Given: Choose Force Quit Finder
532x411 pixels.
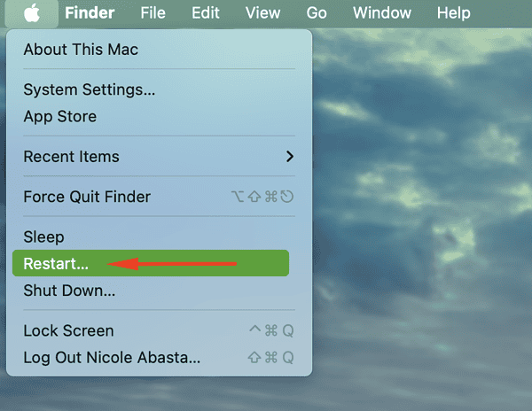Looking at the screenshot, I should 87,197.
